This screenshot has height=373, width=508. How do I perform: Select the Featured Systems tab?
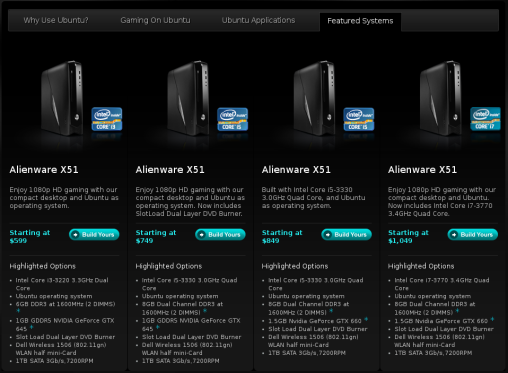click(360, 21)
